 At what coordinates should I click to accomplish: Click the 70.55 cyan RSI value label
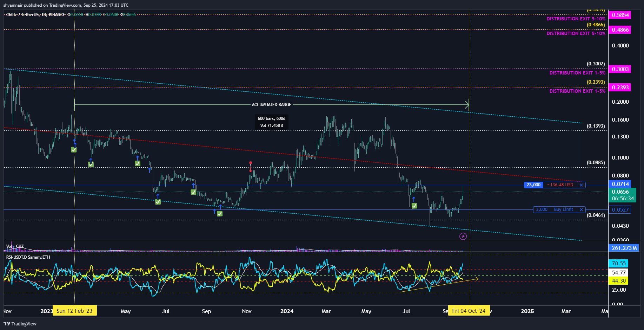tap(618, 264)
